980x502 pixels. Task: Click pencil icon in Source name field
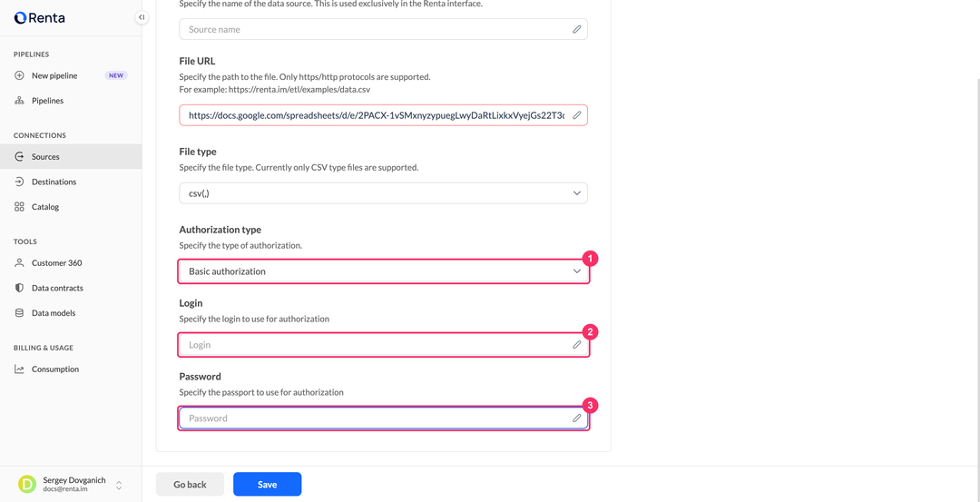(577, 29)
